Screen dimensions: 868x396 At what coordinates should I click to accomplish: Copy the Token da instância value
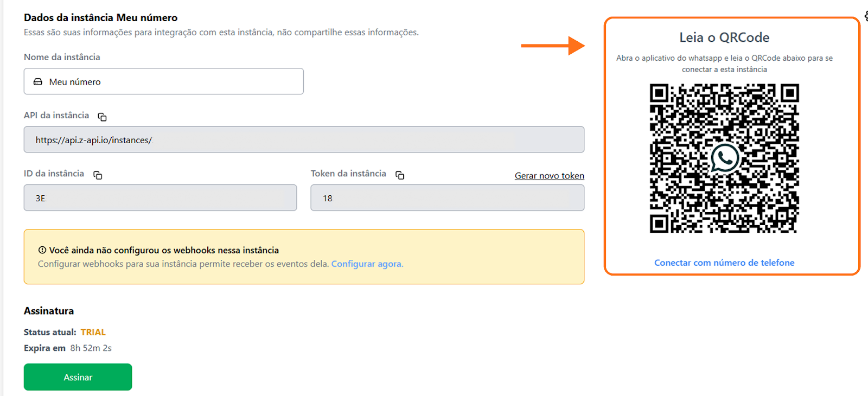[400, 175]
